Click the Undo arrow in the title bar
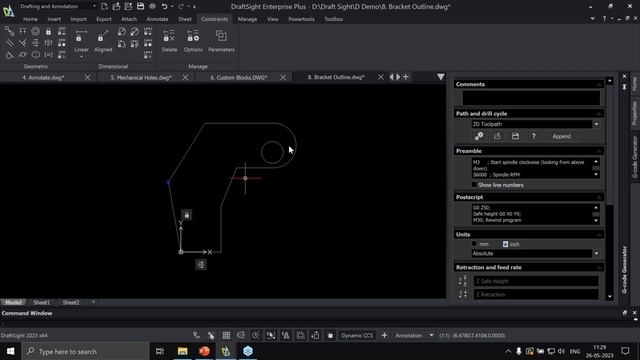The height and width of the screenshot is (360, 640). [164, 6]
